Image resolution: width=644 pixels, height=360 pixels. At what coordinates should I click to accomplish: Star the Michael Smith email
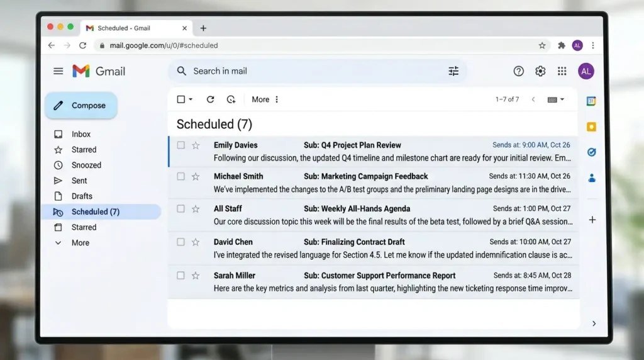[196, 176]
